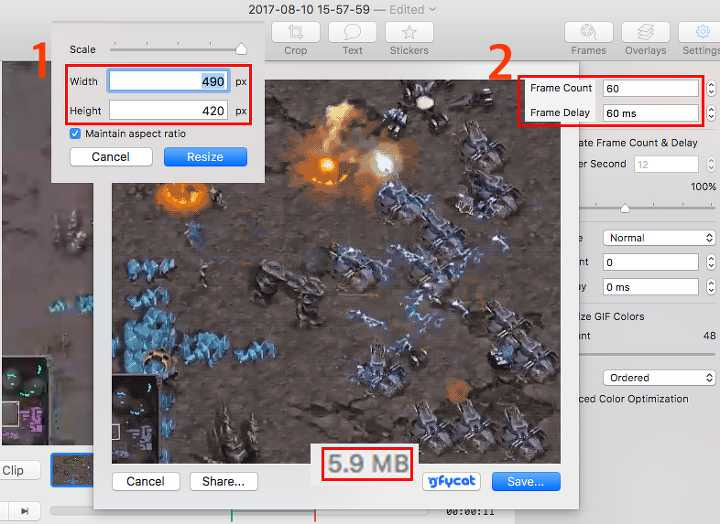The image size is (720, 524).
Task: Click the frames per second field showing 12
Action: pyautogui.click(x=666, y=164)
